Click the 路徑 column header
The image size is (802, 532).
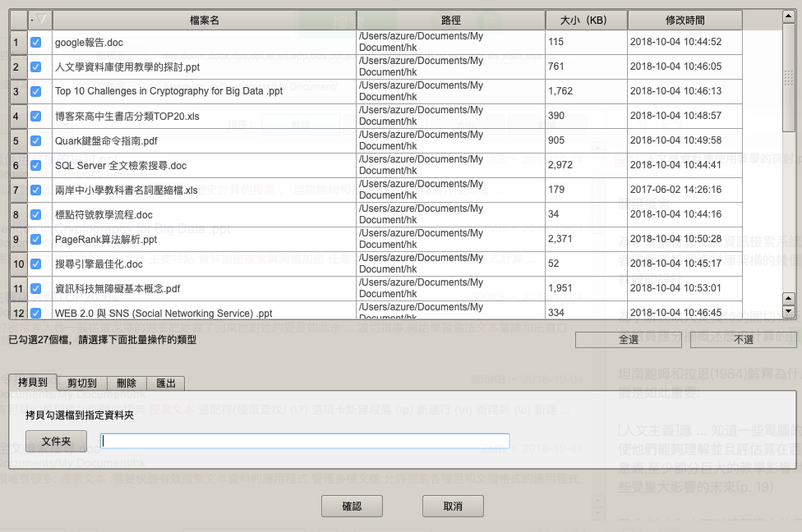tap(450, 20)
